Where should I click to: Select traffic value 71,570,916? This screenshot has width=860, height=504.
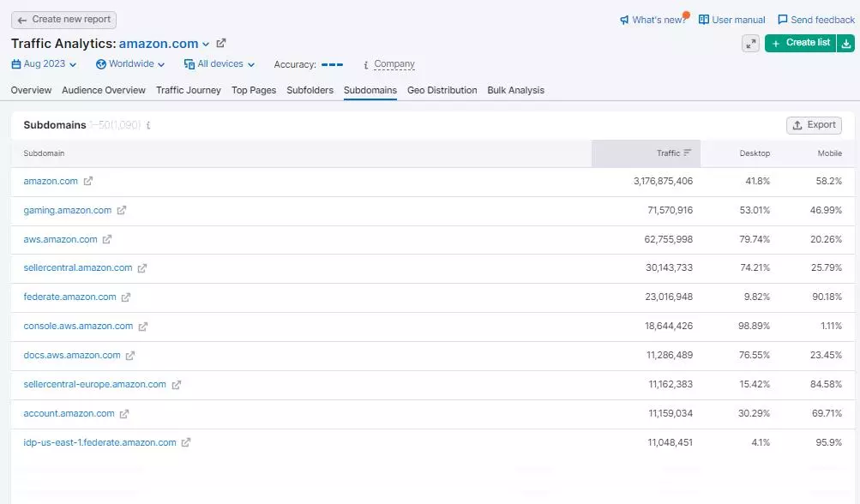pyautogui.click(x=671, y=210)
